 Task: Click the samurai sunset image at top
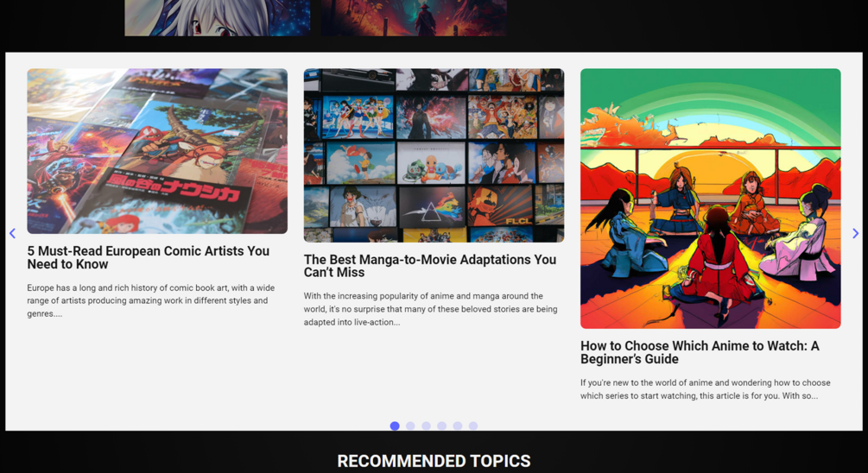point(414,18)
